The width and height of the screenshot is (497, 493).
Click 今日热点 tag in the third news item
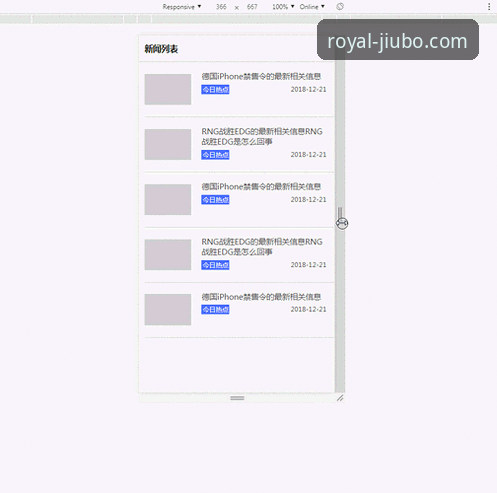tap(215, 200)
